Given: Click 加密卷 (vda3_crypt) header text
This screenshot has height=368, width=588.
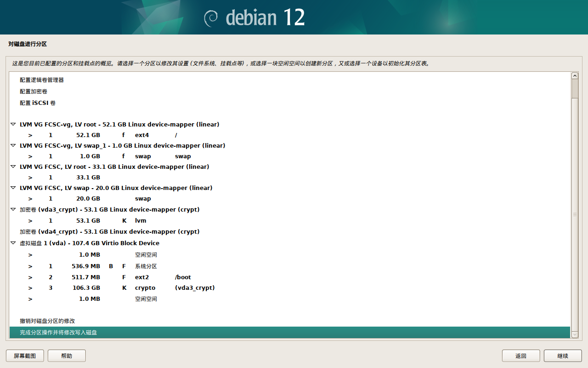Looking at the screenshot, I should point(110,210).
